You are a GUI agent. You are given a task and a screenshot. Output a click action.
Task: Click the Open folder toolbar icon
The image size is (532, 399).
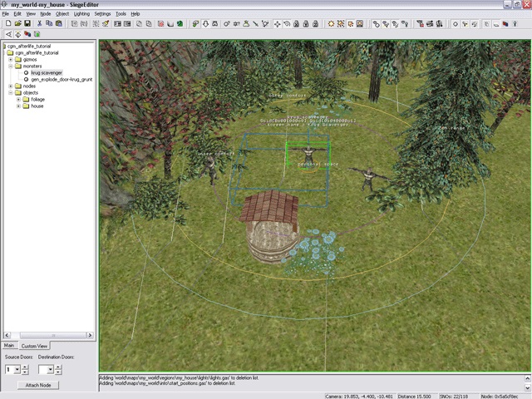tap(17, 23)
